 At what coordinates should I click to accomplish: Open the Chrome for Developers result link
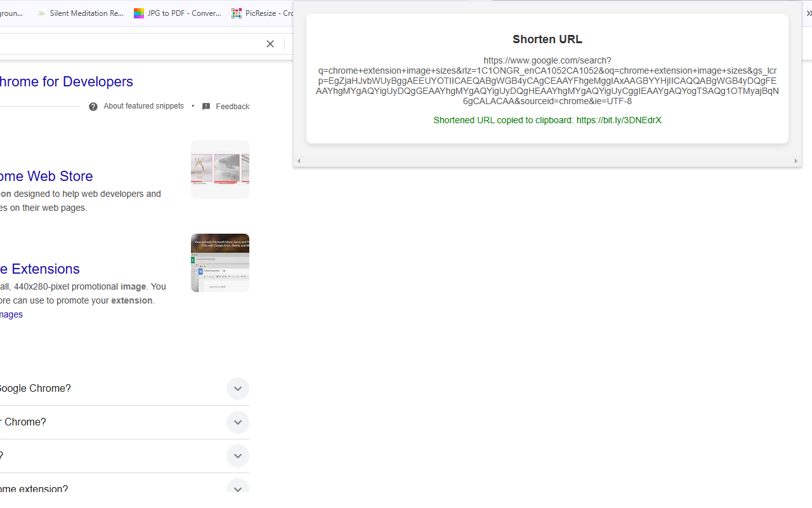tap(66, 82)
